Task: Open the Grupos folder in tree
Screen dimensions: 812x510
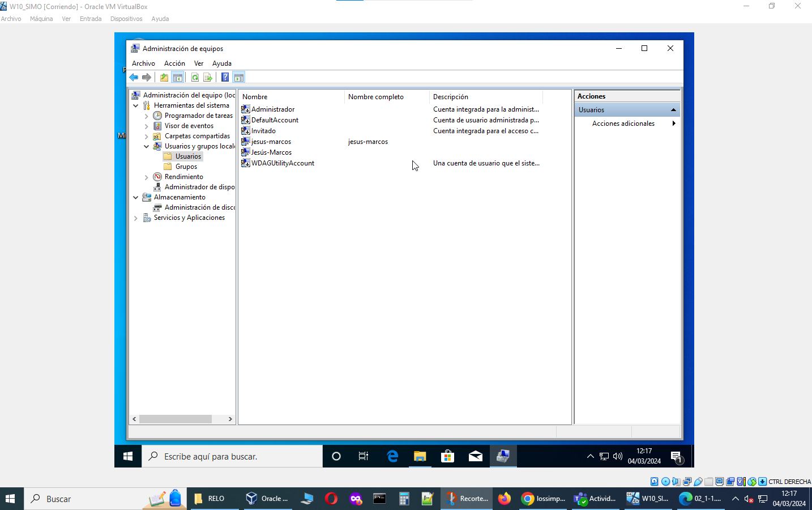Action: click(x=186, y=167)
